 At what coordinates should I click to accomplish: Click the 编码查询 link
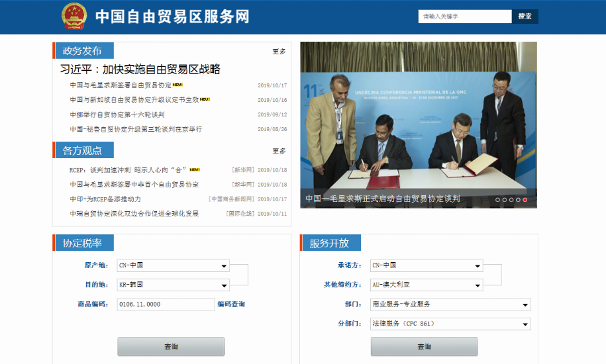tap(231, 304)
